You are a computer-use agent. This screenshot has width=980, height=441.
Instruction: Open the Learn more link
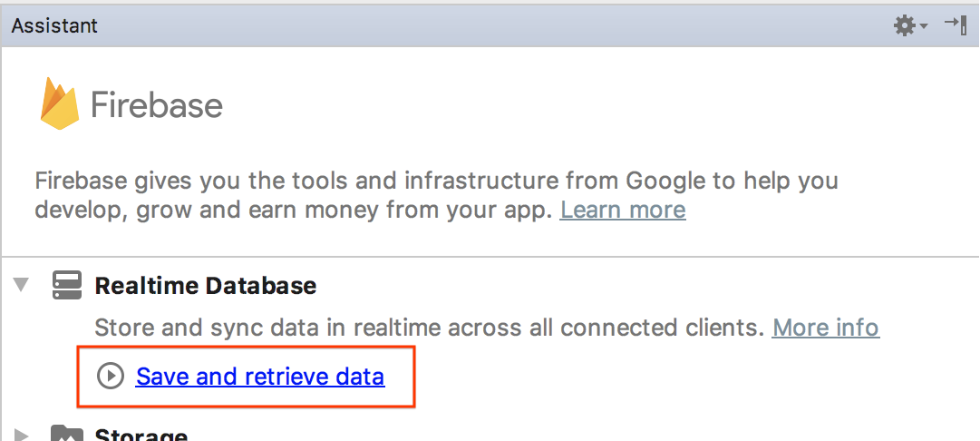click(x=623, y=211)
